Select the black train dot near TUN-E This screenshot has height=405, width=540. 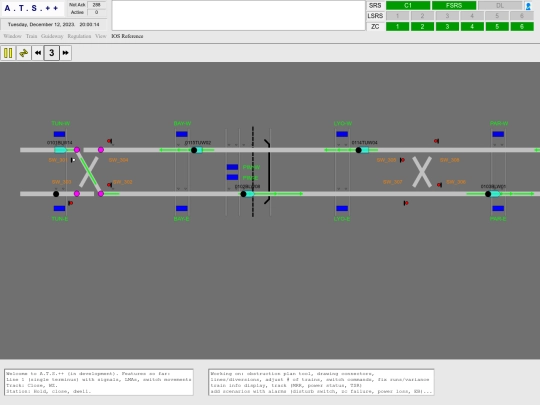click(56, 194)
